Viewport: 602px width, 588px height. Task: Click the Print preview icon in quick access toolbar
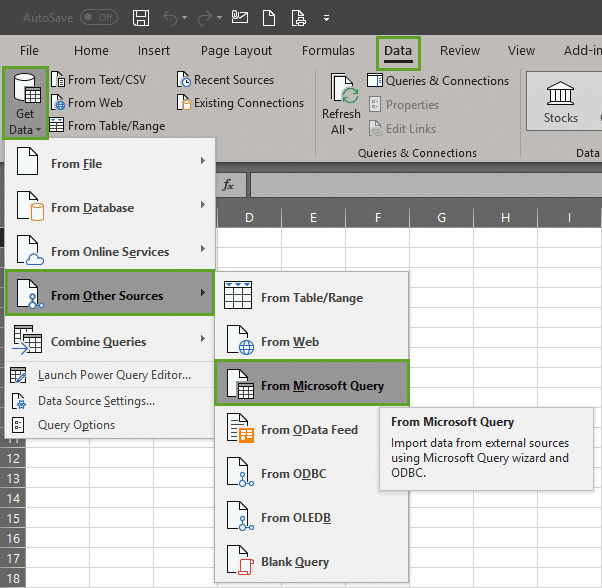pyautogui.click(x=299, y=18)
